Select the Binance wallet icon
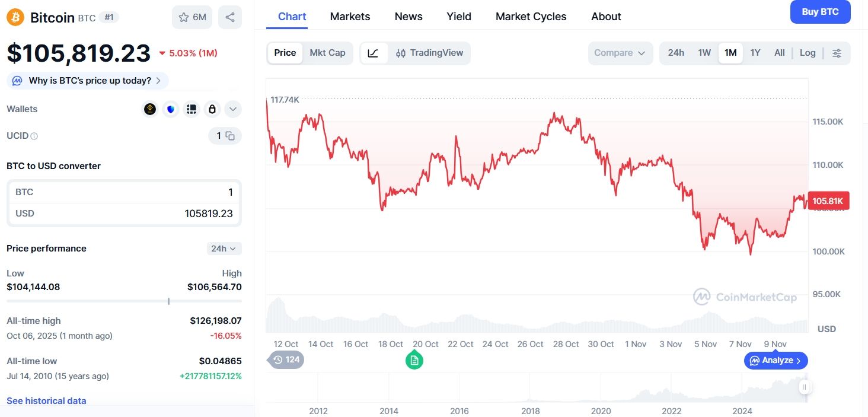Screen dimensions: 868x417 149,109
